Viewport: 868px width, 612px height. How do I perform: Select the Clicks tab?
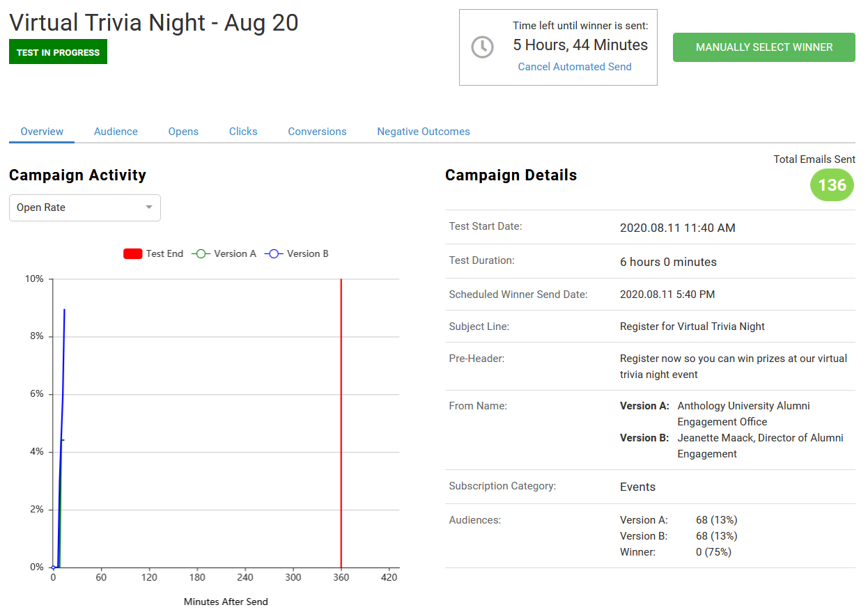tap(243, 132)
